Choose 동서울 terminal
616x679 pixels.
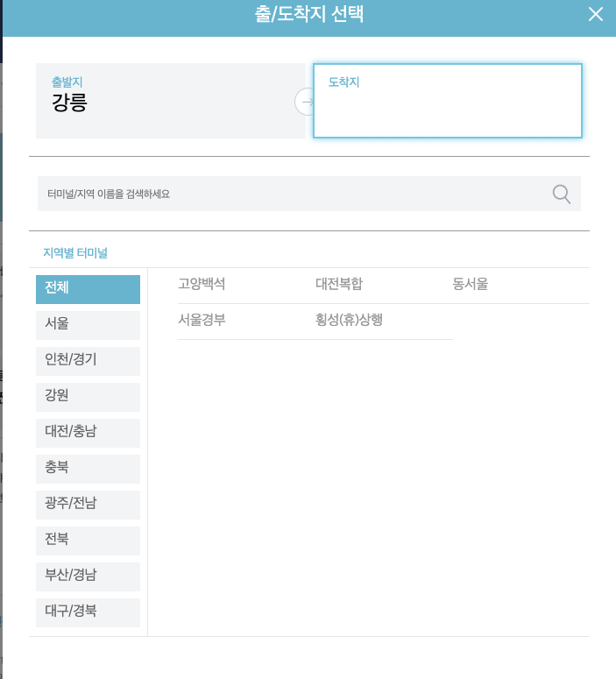470,284
